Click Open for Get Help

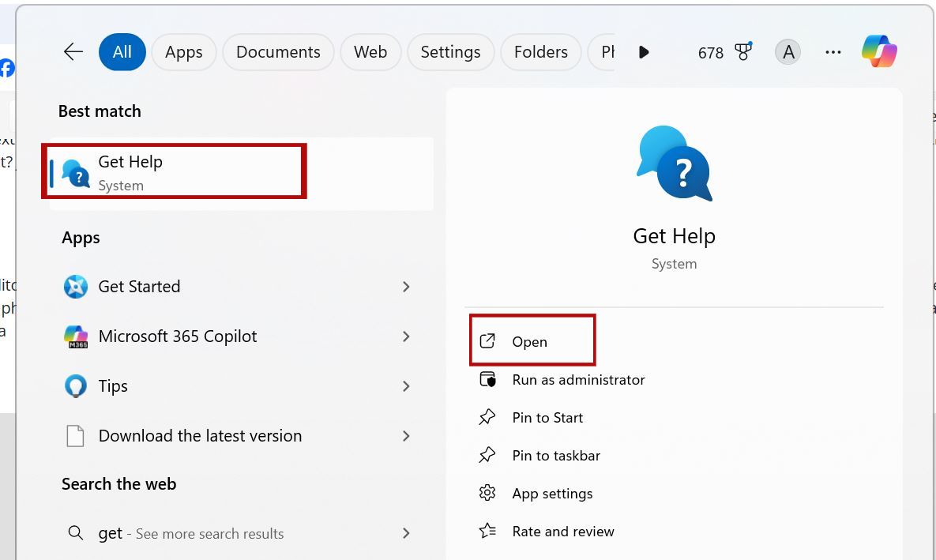point(529,341)
